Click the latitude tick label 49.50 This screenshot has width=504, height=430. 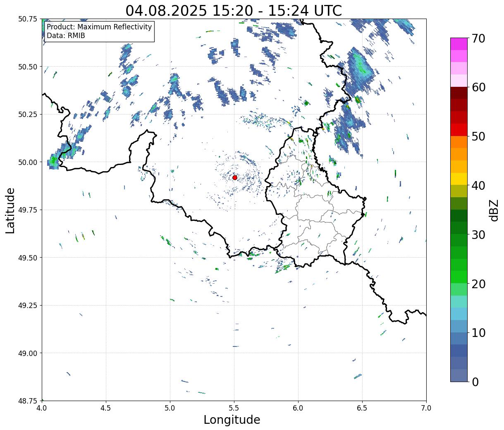28,258
